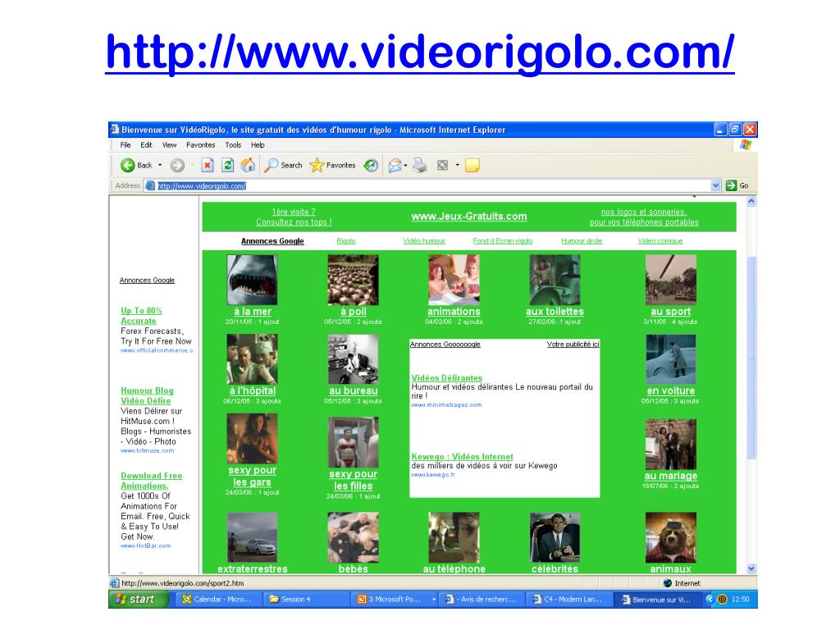This screenshot has height=630, width=840.
Task: Go to Home page icon
Action: pos(248,165)
